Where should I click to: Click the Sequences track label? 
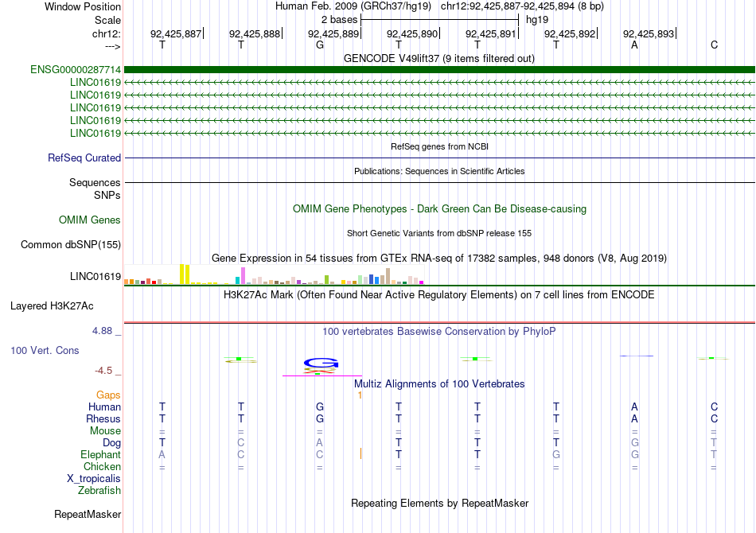click(x=95, y=183)
